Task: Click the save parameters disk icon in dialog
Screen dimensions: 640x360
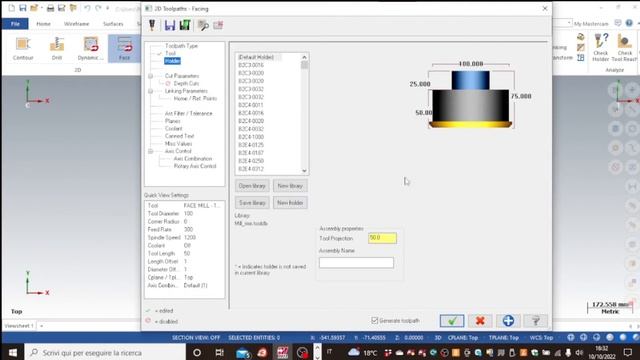Action: 170,25
